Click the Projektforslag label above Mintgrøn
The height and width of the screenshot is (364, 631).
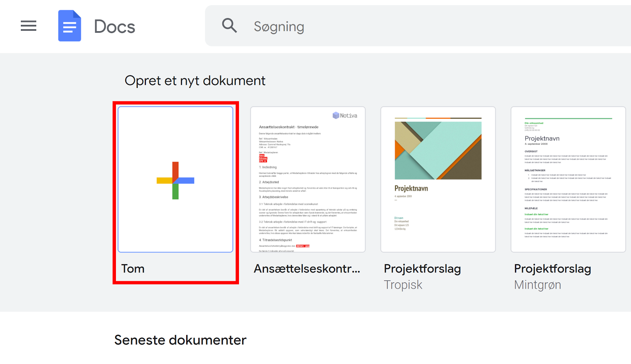click(552, 269)
